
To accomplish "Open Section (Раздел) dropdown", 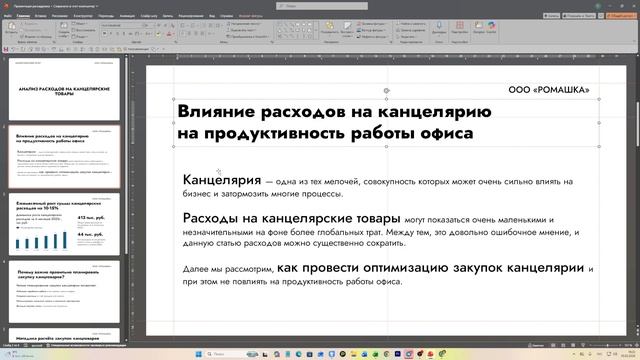I will (x=80, y=37).
